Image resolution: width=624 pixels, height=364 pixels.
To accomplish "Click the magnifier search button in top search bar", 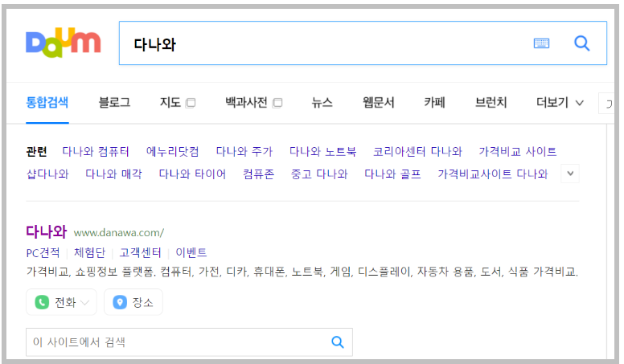I will pos(581,43).
